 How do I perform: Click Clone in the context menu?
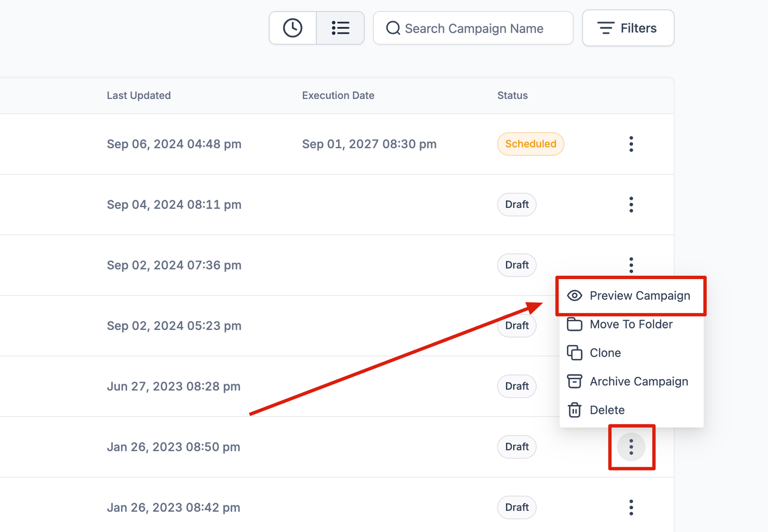[605, 353]
